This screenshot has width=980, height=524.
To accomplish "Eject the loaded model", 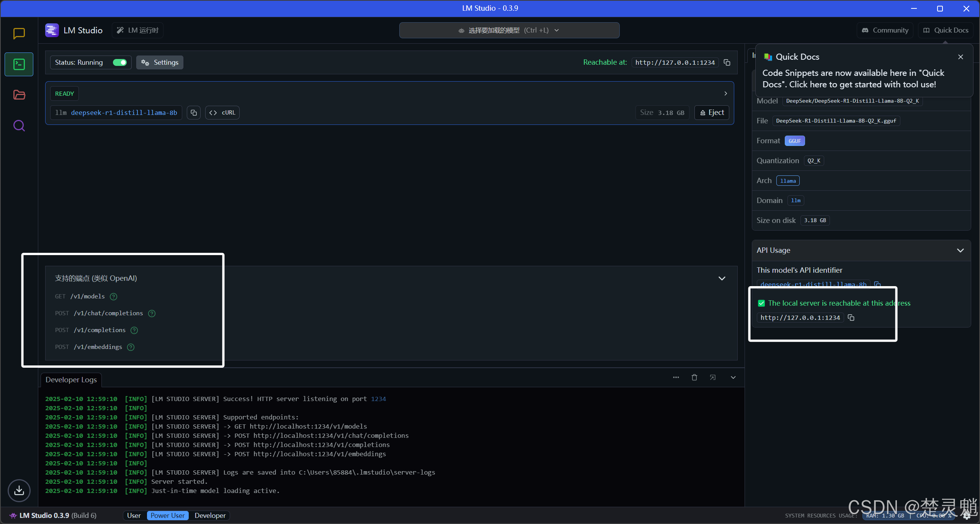I will tap(712, 113).
